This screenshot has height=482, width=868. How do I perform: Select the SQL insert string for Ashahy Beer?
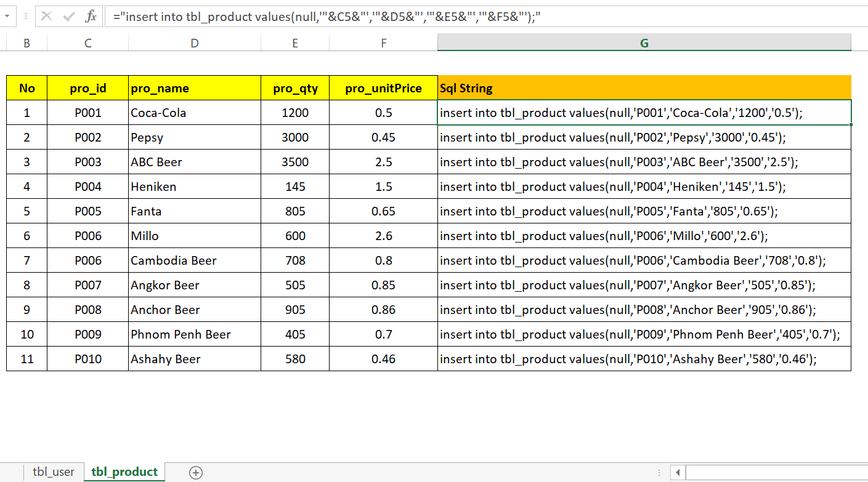click(644, 359)
